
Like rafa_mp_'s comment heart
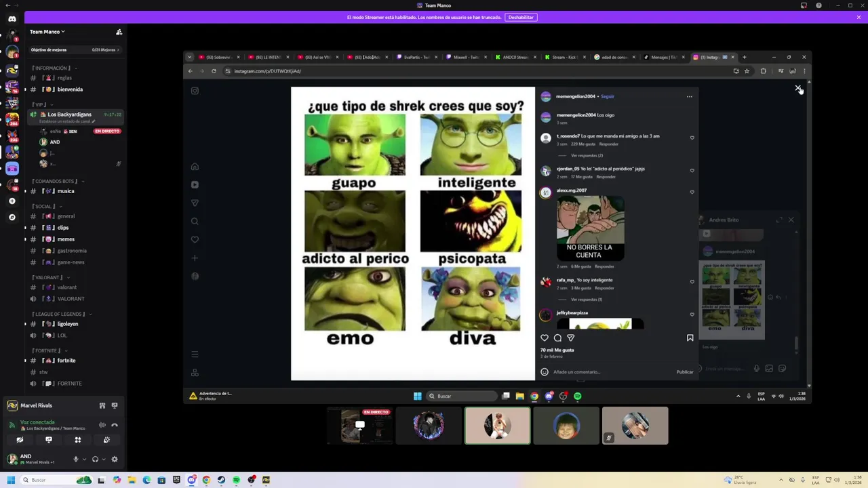[692, 281]
